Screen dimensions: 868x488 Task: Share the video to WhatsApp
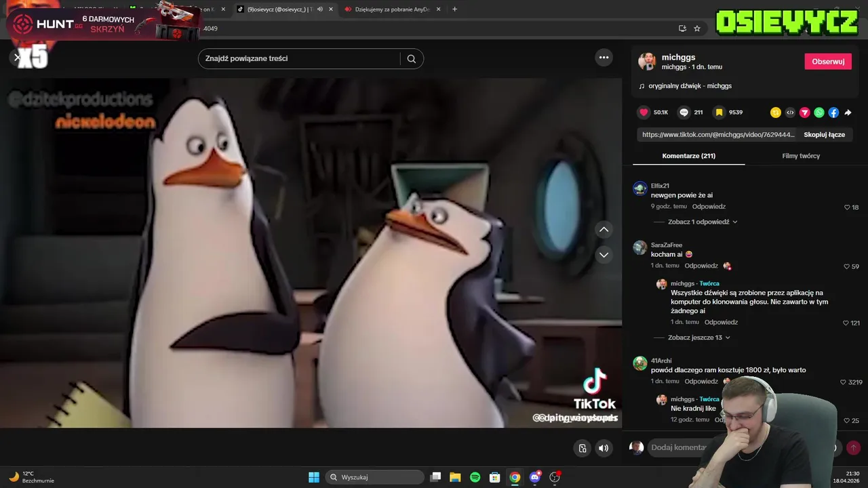pos(819,113)
